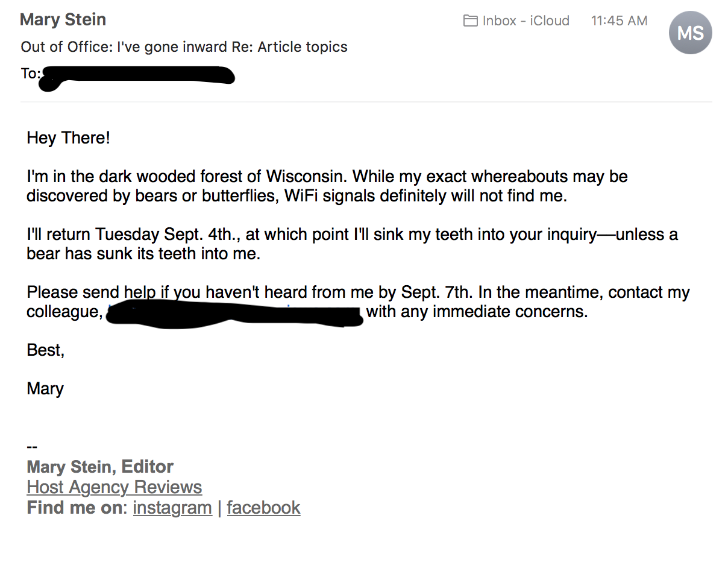This screenshot has width=728, height=574.
Task: Open the Host Agency Reviews link
Action: (x=114, y=487)
